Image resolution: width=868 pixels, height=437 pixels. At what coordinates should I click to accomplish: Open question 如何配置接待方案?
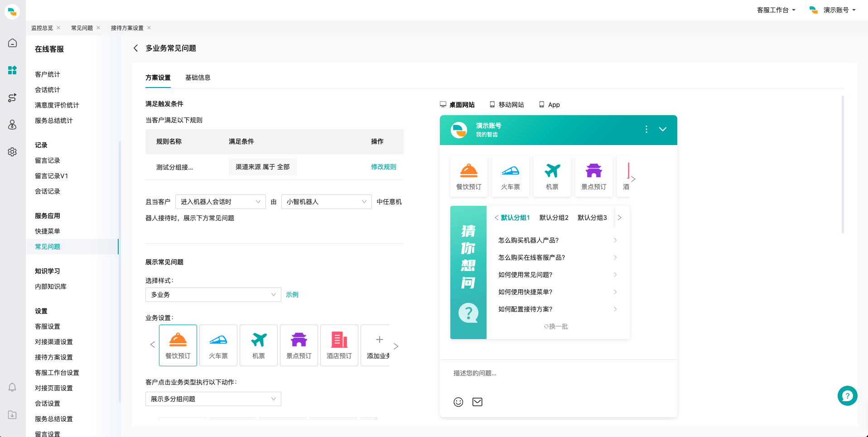(x=558, y=309)
